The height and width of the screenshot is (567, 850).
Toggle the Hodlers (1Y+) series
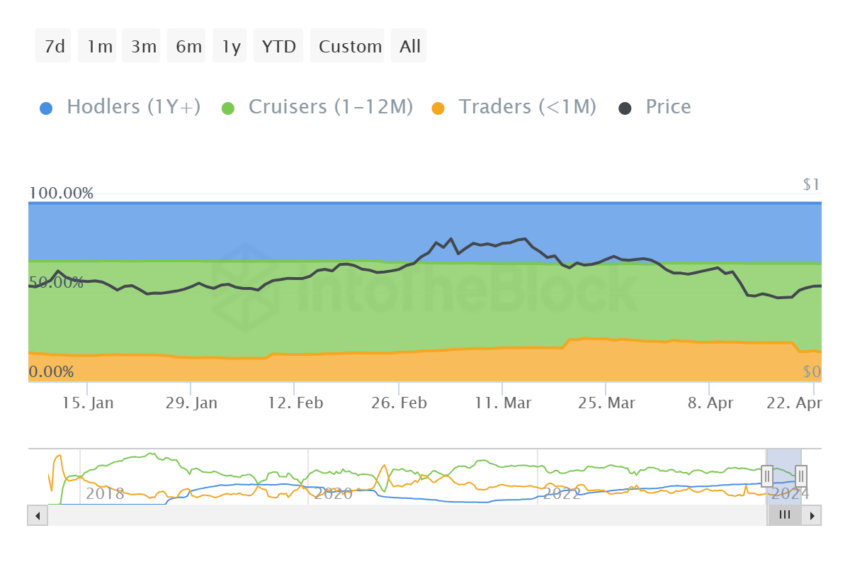point(120,107)
